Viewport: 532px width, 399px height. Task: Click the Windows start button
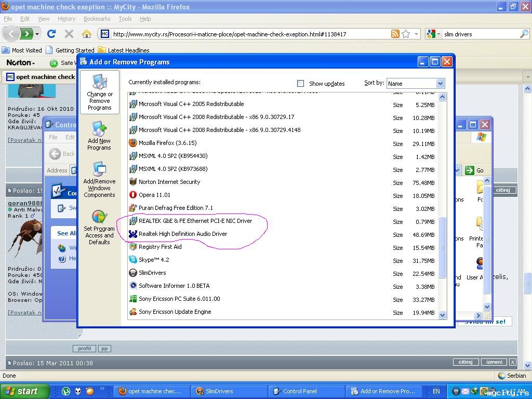[x=24, y=391]
